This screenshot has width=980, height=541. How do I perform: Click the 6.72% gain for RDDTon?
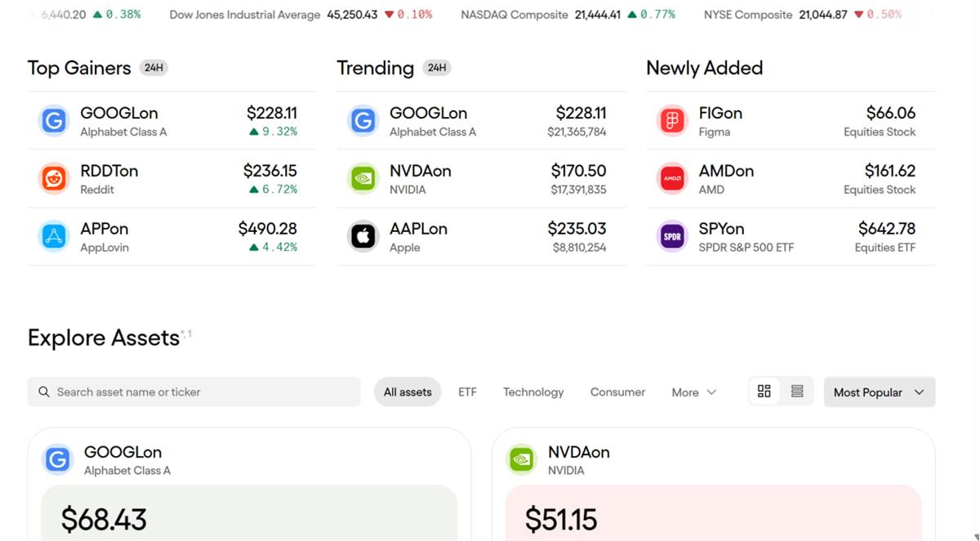(274, 190)
